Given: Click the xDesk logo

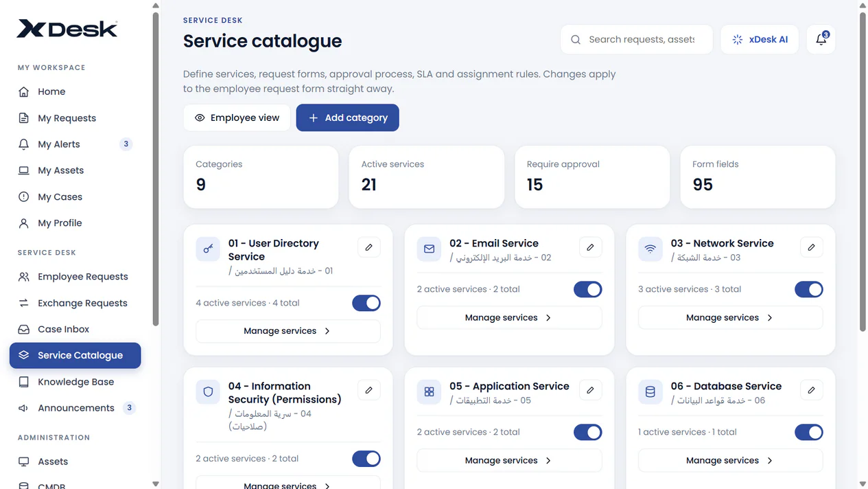Looking at the screenshot, I should click(x=67, y=28).
